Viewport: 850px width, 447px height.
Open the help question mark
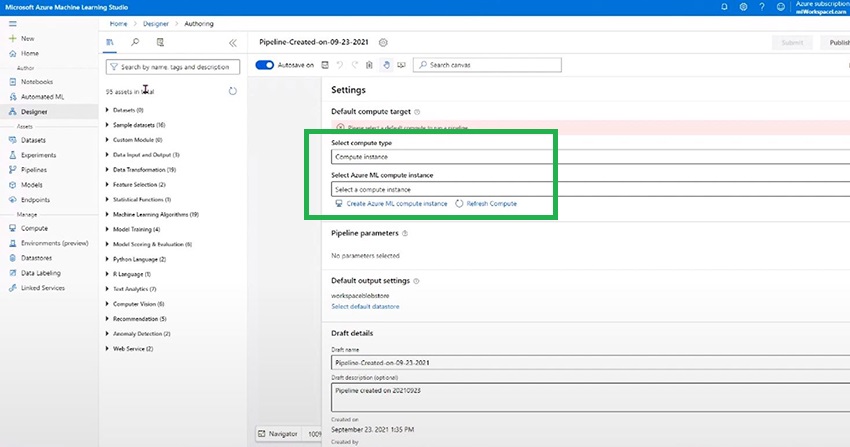[762, 7]
